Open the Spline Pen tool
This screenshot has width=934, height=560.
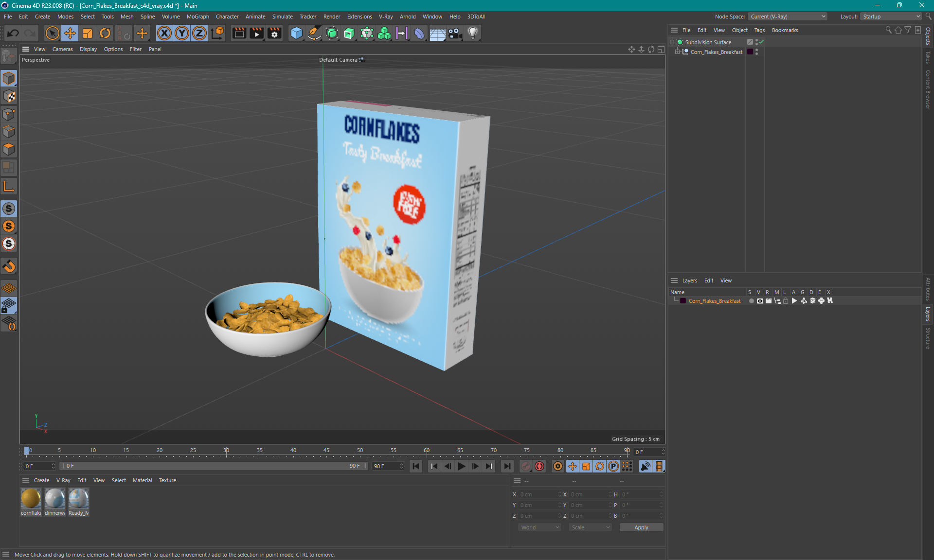click(314, 33)
